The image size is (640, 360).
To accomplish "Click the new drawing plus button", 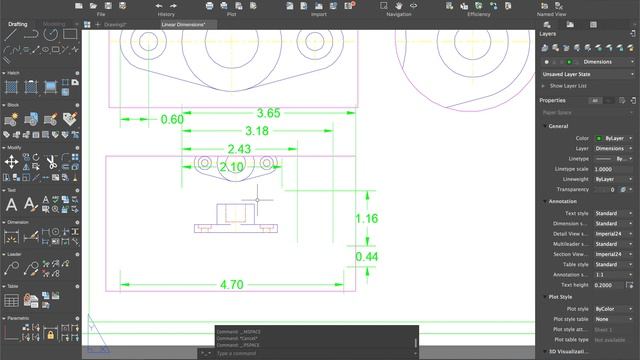I will tap(98, 24).
